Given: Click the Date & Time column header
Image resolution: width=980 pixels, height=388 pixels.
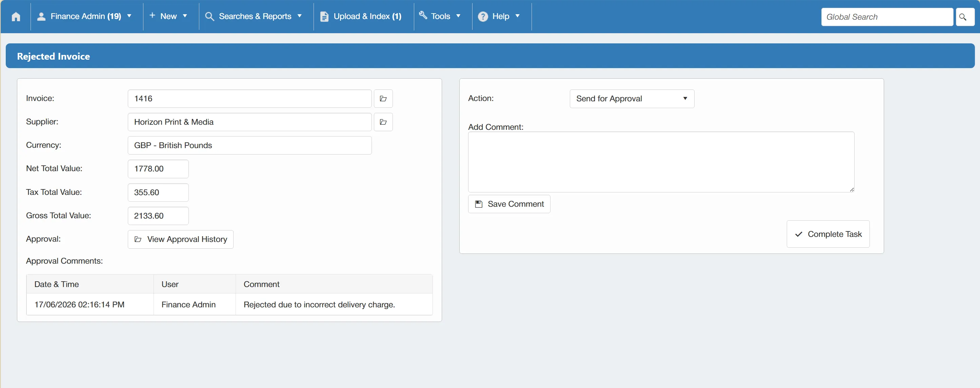Looking at the screenshot, I should [x=90, y=284].
